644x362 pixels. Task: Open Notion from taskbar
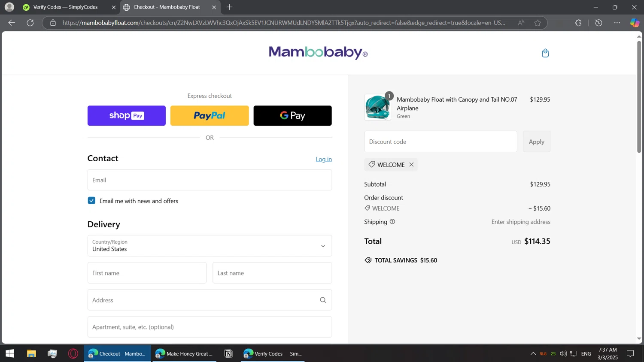(228, 353)
